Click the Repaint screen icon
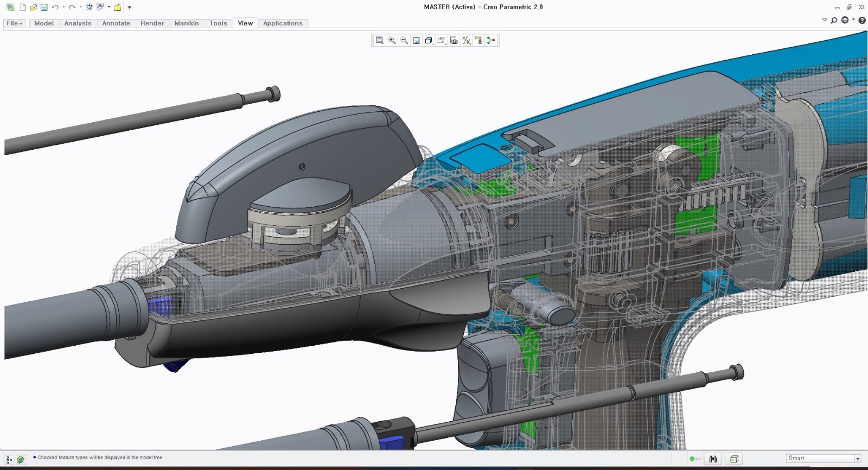Image resolution: width=868 pixels, height=470 pixels. pos(416,40)
